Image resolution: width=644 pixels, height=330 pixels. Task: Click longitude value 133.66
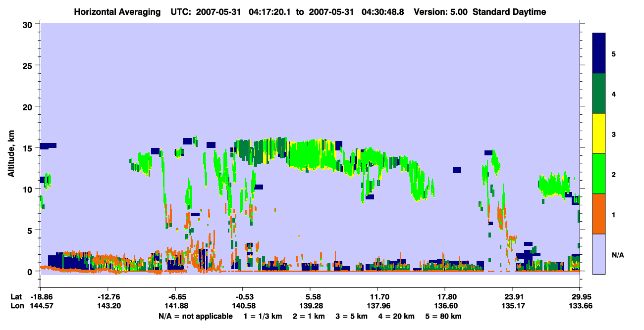[x=580, y=306]
